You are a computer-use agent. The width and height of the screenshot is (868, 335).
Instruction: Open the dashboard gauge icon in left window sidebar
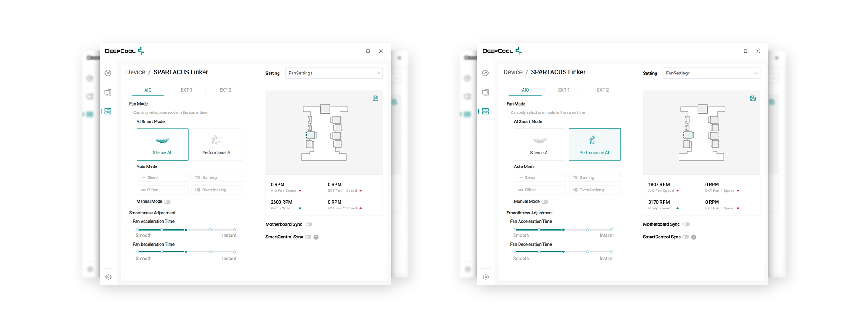108,73
